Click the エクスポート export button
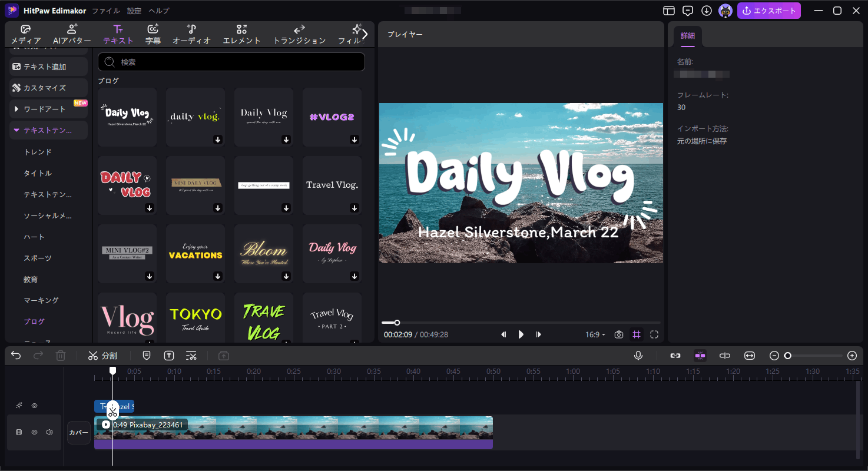 coord(769,11)
